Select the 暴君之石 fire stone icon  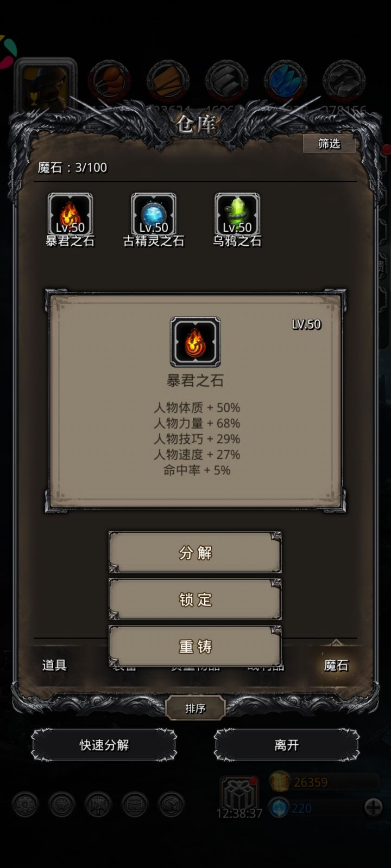coord(70,215)
